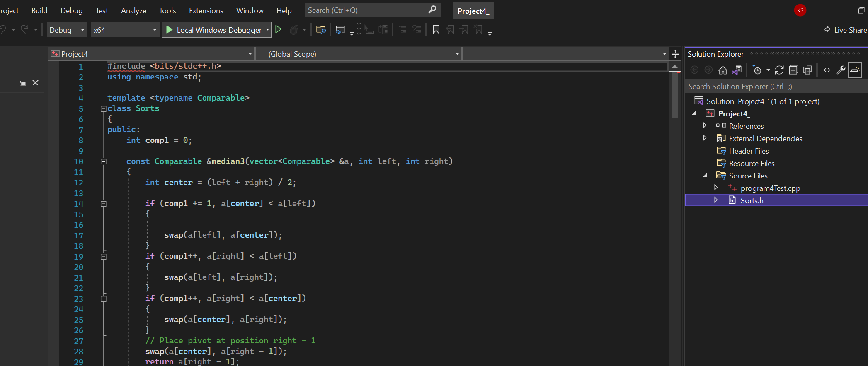Image resolution: width=868 pixels, height=366 pixels.
Task: Click the Live Share button
Action: click(844, 30)
